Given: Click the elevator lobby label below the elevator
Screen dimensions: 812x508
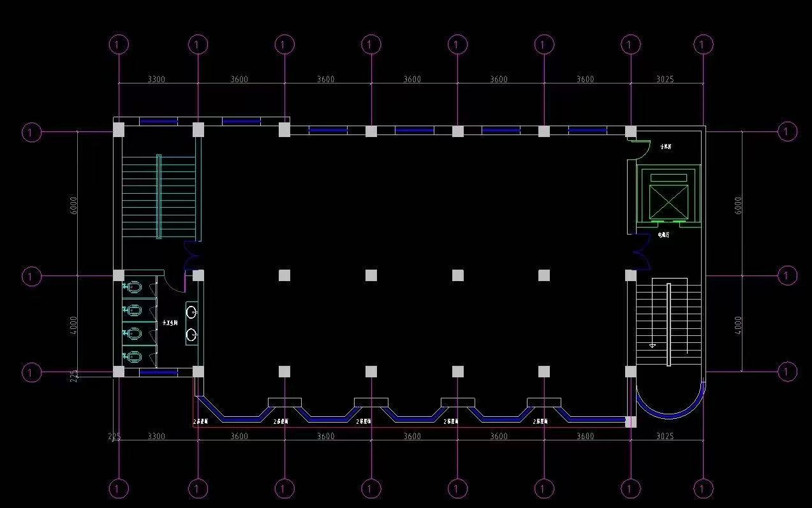Looking at the screenshot, I should pyautogui.click(x=663, y=235).
